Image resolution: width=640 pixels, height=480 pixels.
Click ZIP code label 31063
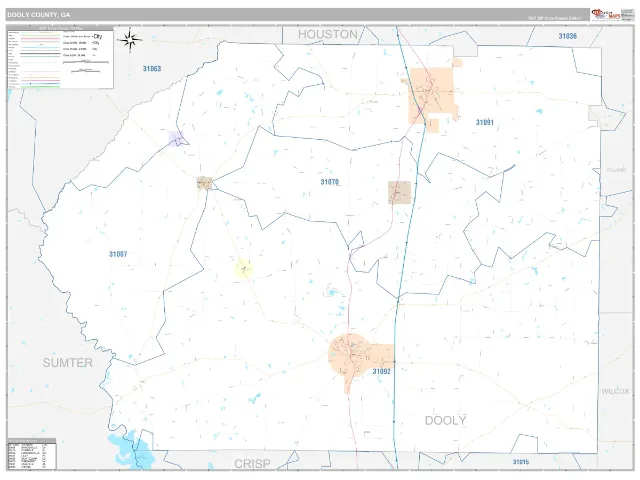point(152,69)
